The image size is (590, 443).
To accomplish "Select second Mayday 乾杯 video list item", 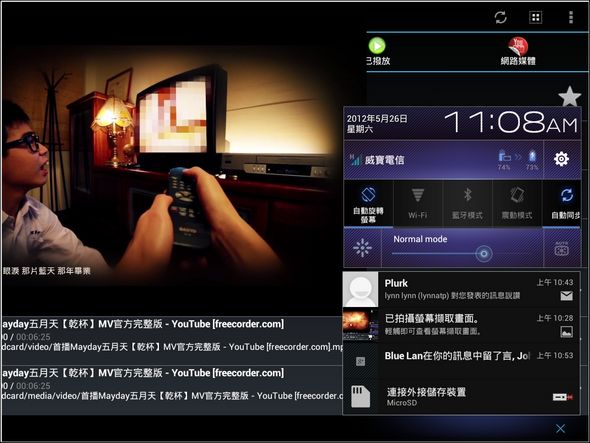I will (172, 390).
